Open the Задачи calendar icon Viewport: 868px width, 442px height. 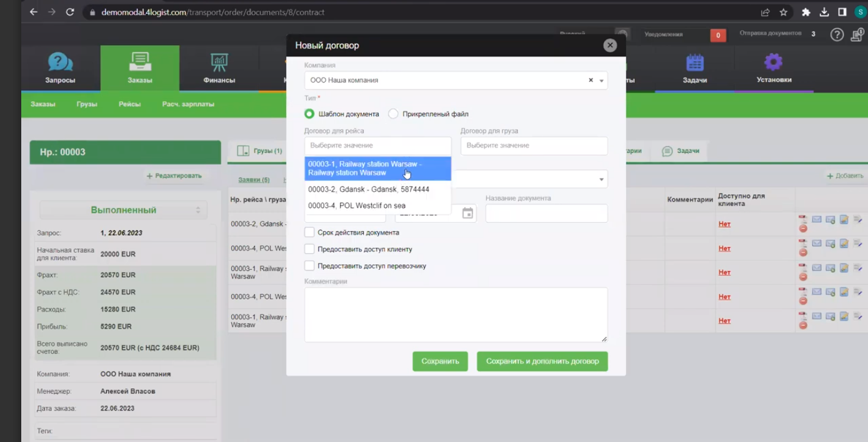pos(695,62)
